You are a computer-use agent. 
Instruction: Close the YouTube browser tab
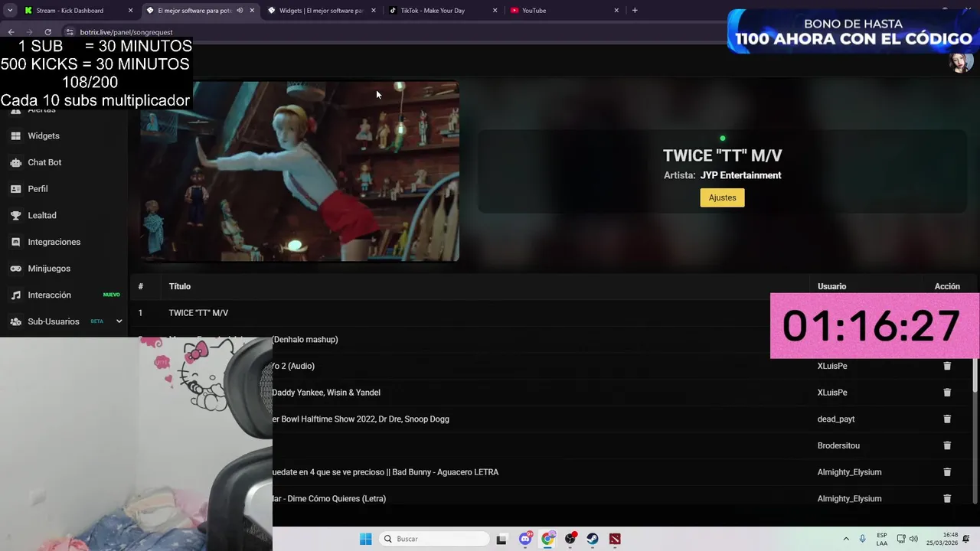click(616, 11)
